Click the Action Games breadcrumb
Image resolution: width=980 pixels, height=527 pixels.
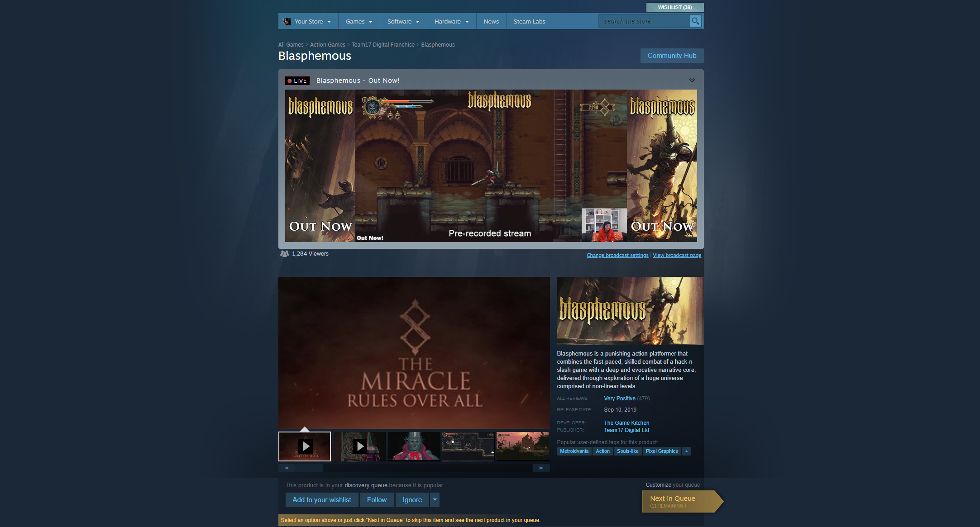pyautogui.click(x=328, y=45)
